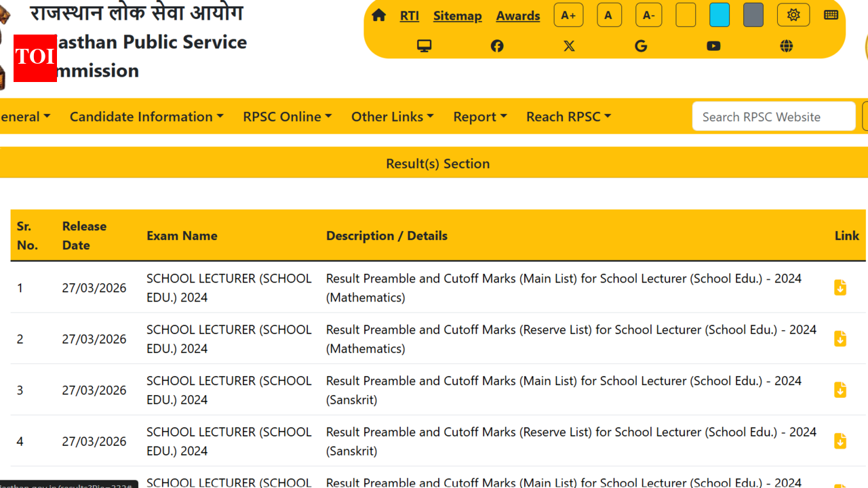The height and width of the screenshot is (488, 868).
Task: Click the RTI link
Action: (x=410, y=16)
